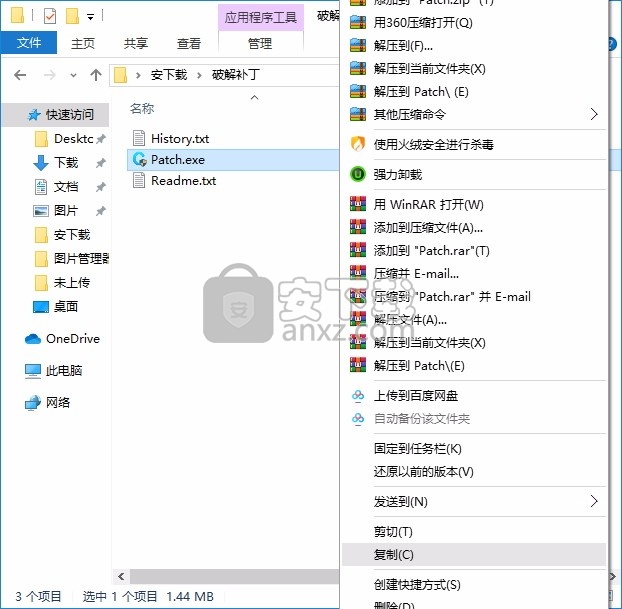622x609 pixels.
Task: Choose 还原以前的版本(V) menu entry
Action: pyautogui.click(x=473, y=471)
